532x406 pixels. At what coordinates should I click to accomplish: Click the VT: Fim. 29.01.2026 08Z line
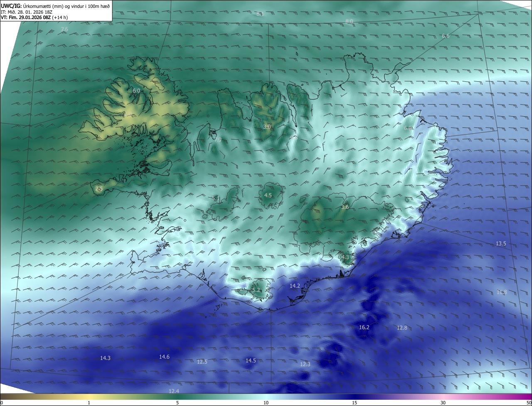(x=34, y=17)
